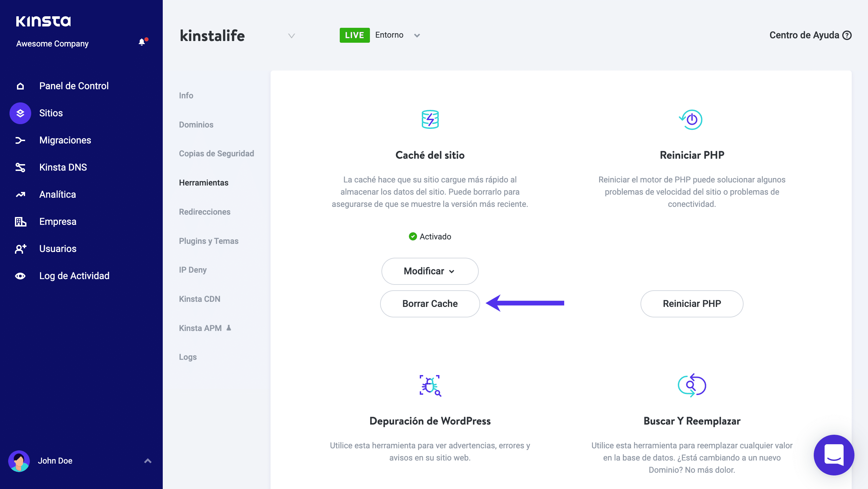The image size is (868, 489).
Task: Open the Entorno environment dropdown arrow
Action: pyautogui.click(x=417, y=36)
